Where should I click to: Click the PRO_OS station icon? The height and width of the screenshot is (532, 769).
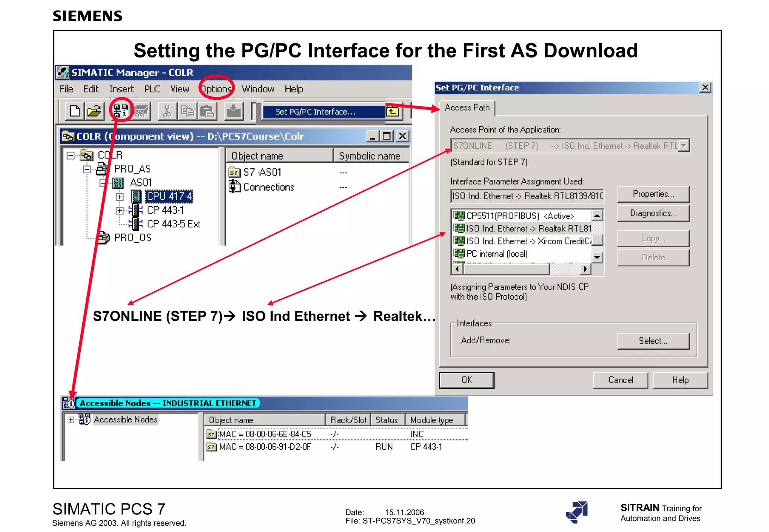[103, 237]
